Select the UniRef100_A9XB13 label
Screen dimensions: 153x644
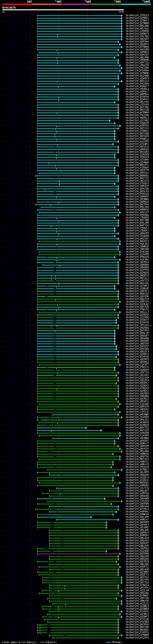[x=137, y=89]
